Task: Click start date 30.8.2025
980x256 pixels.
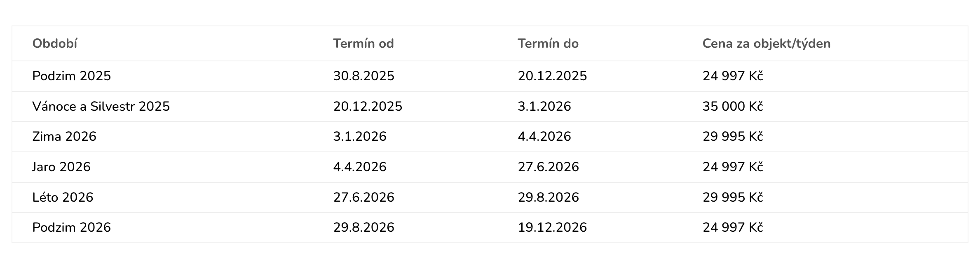Action: coord(363,76)
